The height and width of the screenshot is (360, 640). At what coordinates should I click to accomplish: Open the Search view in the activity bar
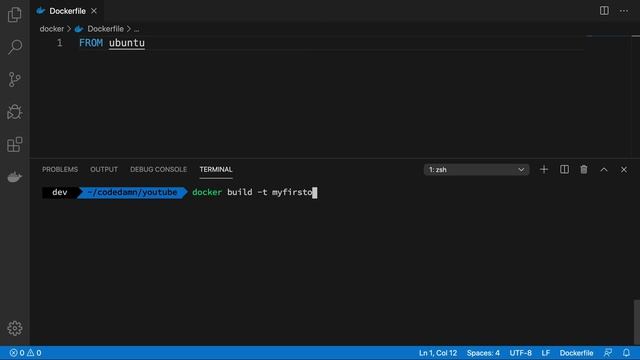point(15,47)
